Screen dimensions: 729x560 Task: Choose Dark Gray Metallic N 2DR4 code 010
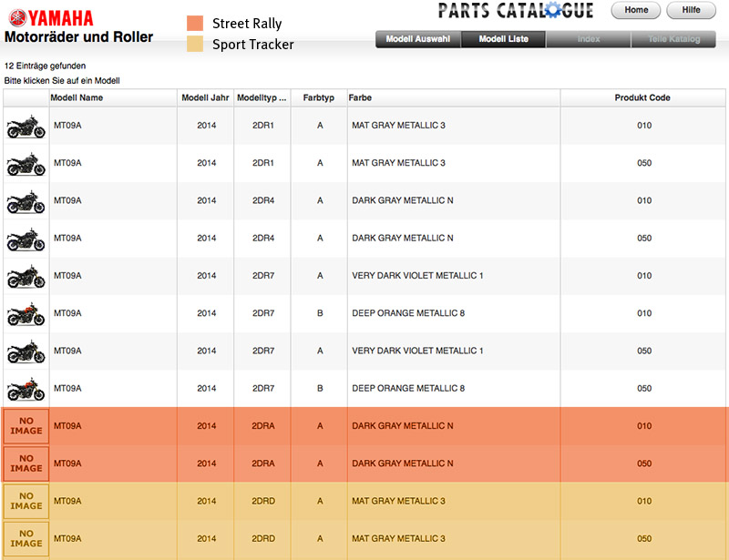pos(402,201)
